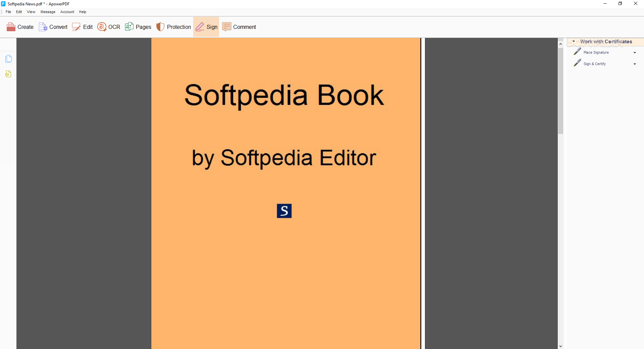Open the Account menu
This screenshot has width=644, height=349.
pos(67,12)
